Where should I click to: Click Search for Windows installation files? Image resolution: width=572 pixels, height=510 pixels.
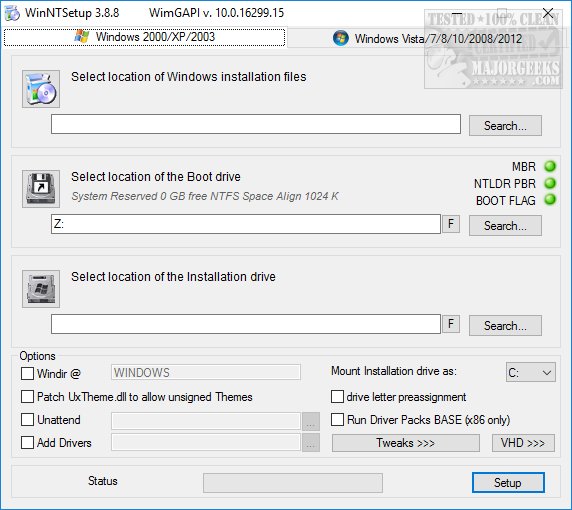tap(505, 125)
